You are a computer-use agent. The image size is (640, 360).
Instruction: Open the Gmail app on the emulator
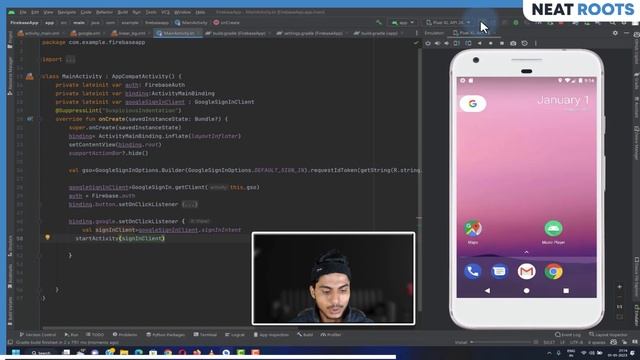coord(527,271)
